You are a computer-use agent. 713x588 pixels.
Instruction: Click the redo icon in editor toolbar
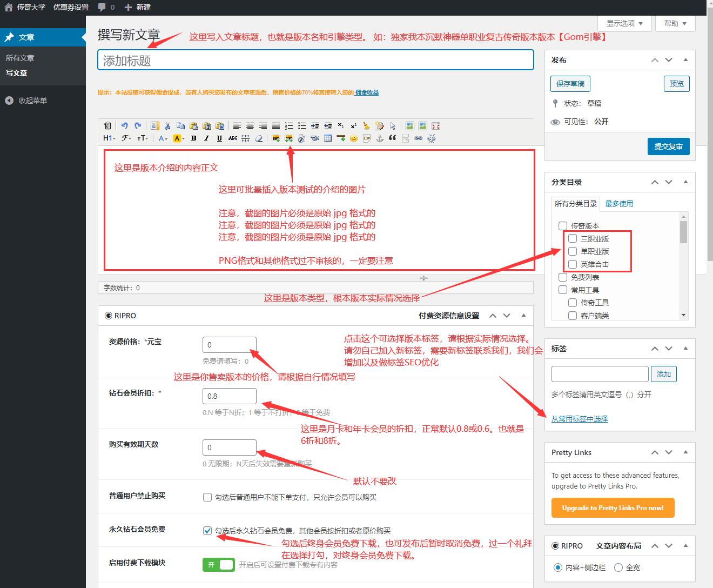coord(137,126)
